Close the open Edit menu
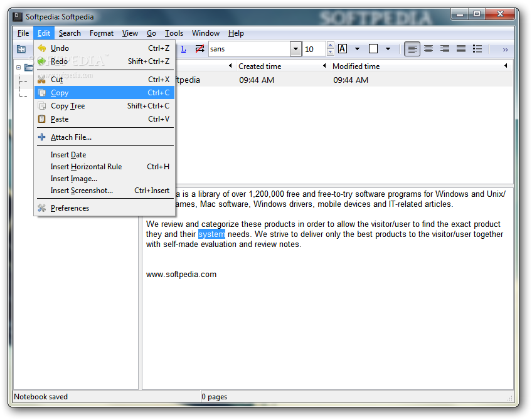 pyautogui.click(x=44, y=33)
